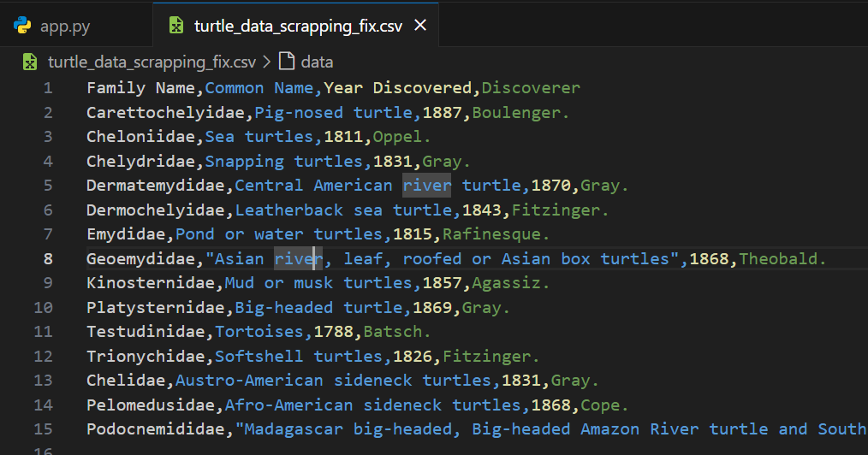Click 'Chelydridae' on line 4
Viewport: 868px width, 455px height.
[x=140, y=162]
